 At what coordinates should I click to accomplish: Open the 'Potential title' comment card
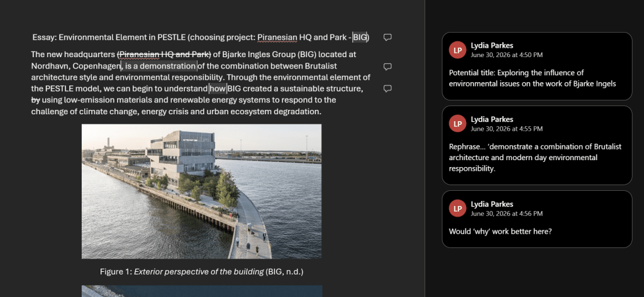(x=537, y=66)
